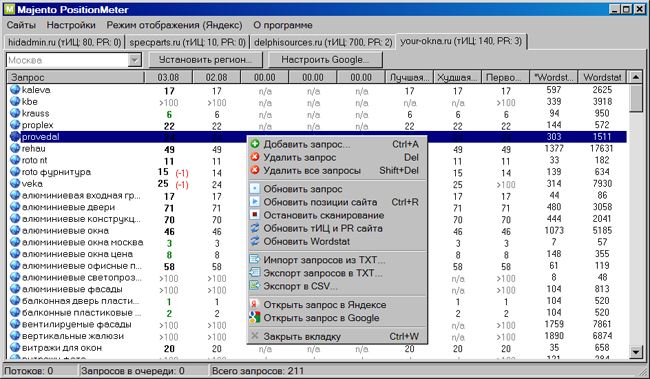
Task: Click the Google icon beside Открыть запрос в Google
Action: click(255, 318)
